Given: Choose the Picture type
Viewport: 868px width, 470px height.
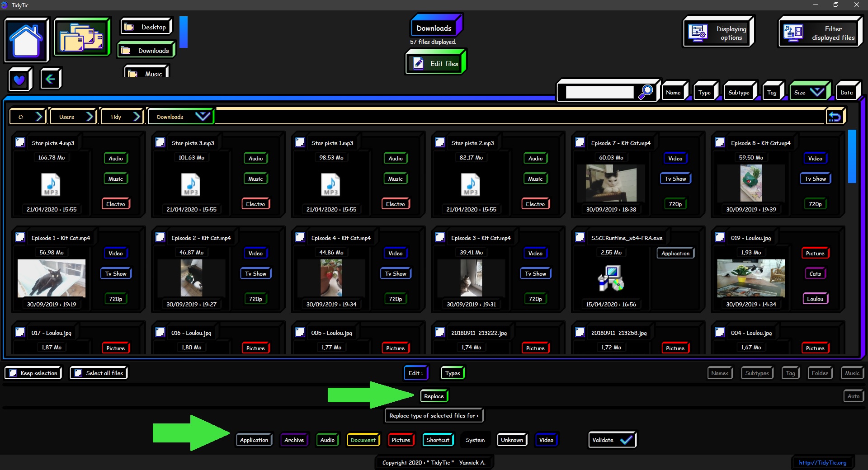Looking at the screenshot, I should point(401,440).
